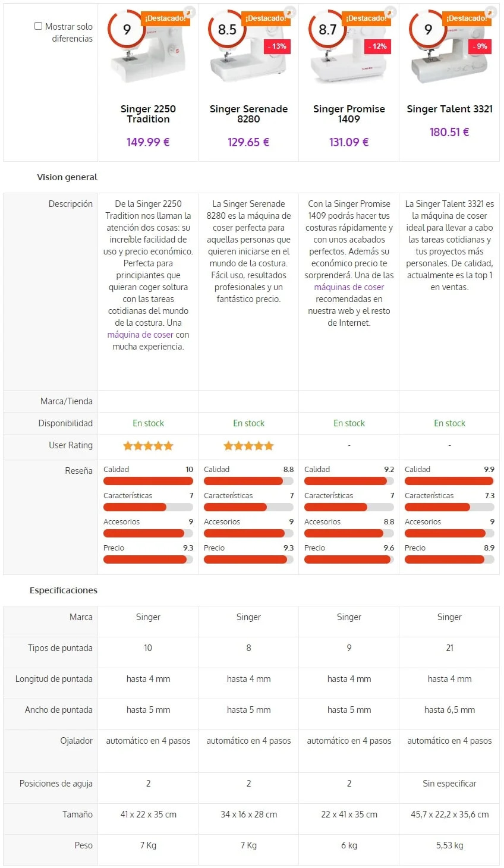The width and height of the screenshot is (504, 868).
Task: Click the -13% discount badge
Action: 277,46
